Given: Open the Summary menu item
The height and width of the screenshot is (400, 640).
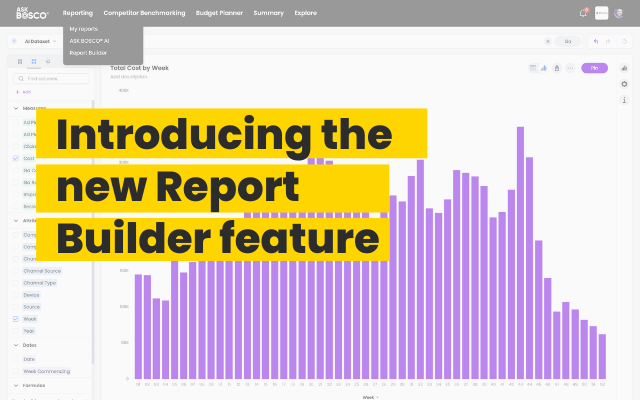Looking at the screenshot, I should 268,13.
